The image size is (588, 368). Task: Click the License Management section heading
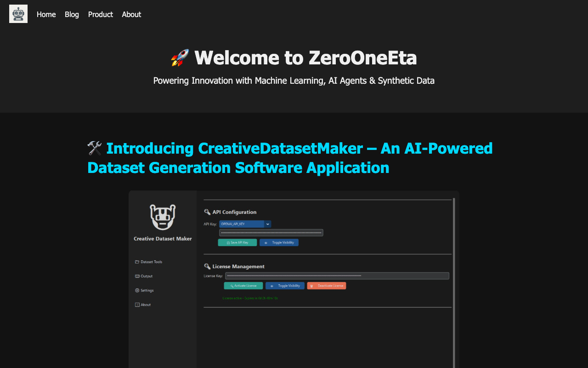tap(234, 266)
